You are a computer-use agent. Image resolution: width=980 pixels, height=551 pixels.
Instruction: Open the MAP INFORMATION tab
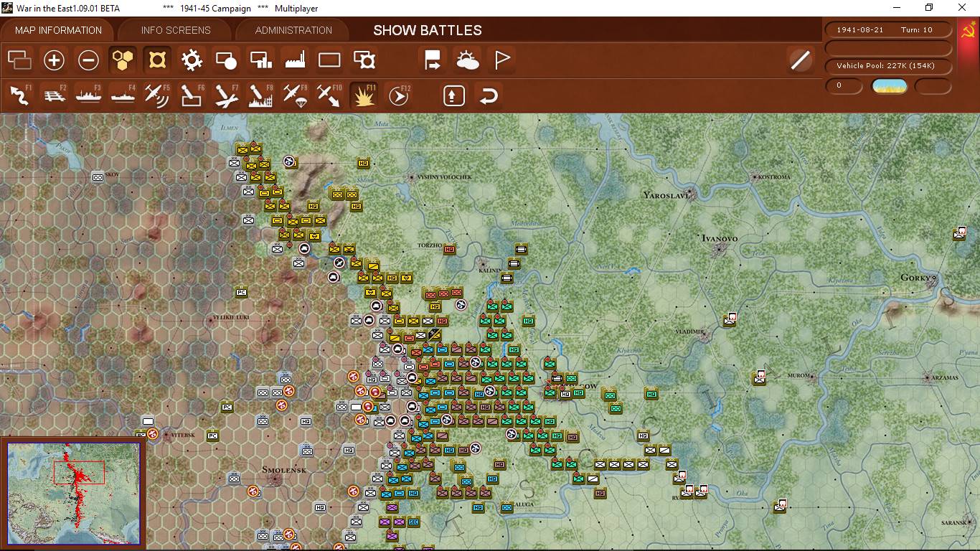tap(58, 30)
